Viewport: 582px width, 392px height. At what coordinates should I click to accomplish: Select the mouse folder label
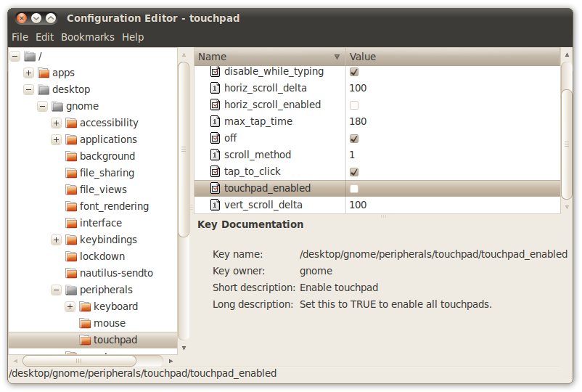coord(110,323)
